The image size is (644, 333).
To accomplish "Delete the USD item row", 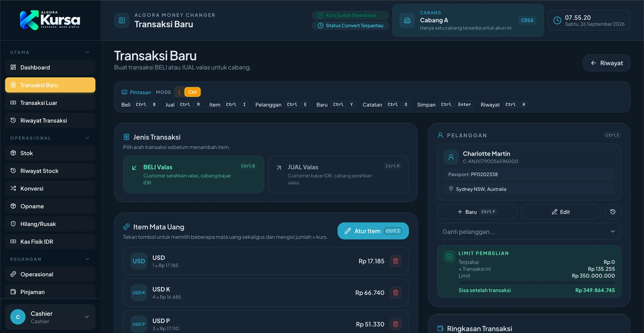I will [x=395, y=261].
